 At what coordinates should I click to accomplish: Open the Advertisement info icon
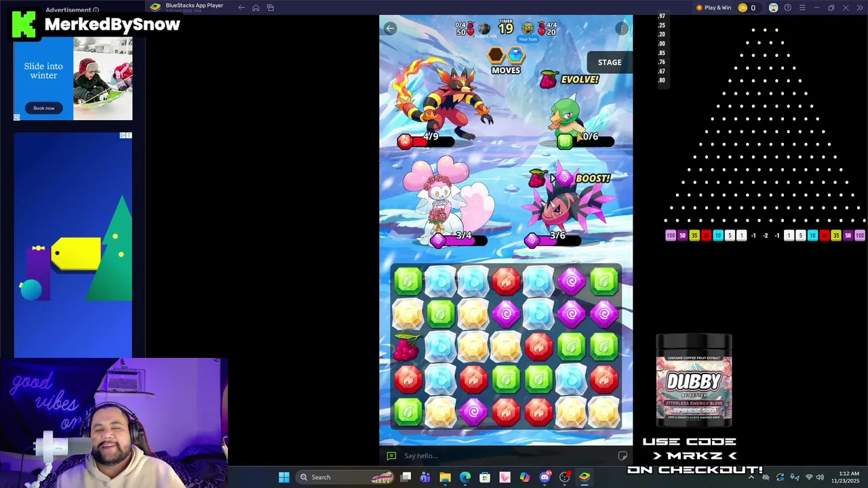point(96,10)
